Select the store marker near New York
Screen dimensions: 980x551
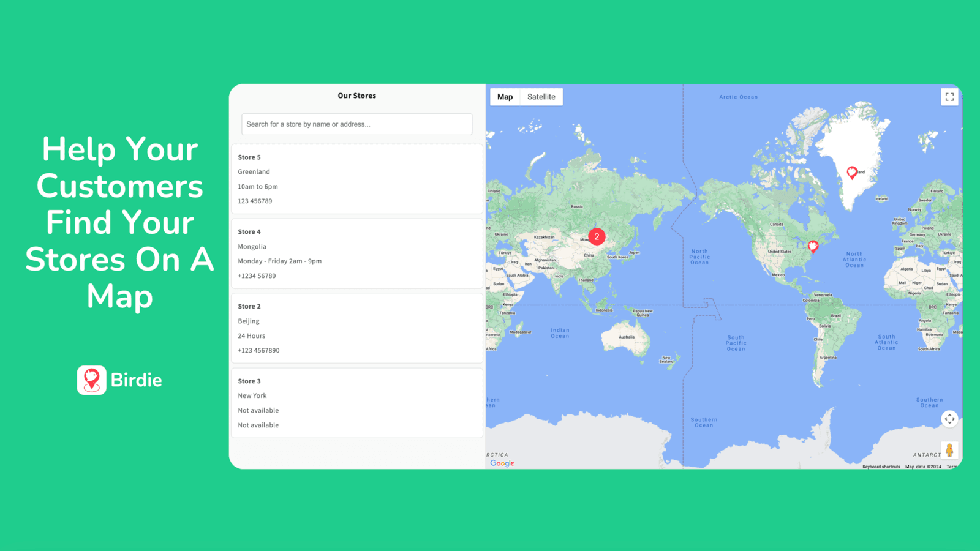point(813,246)
